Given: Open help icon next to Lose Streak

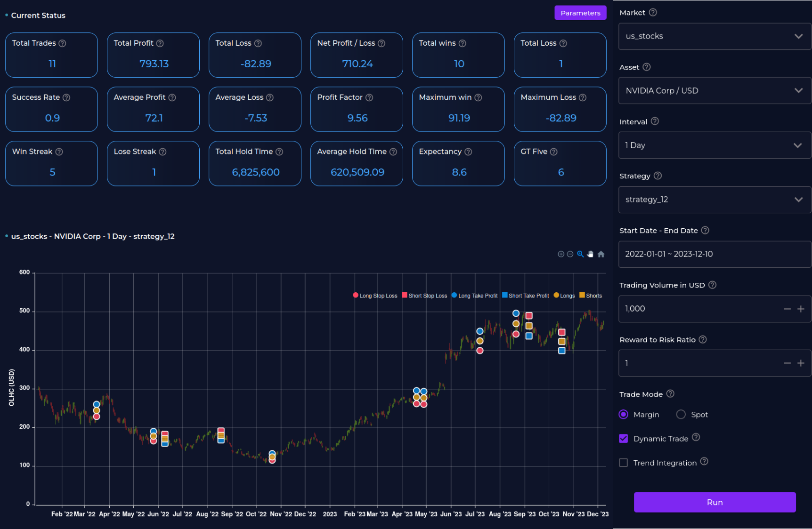Looking at the screenshot, I should (162, 152).
